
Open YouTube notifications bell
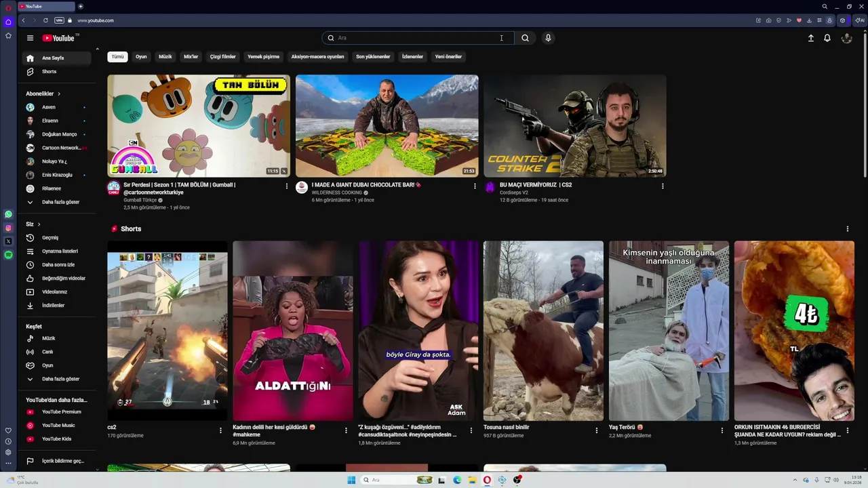coord(827,38)
